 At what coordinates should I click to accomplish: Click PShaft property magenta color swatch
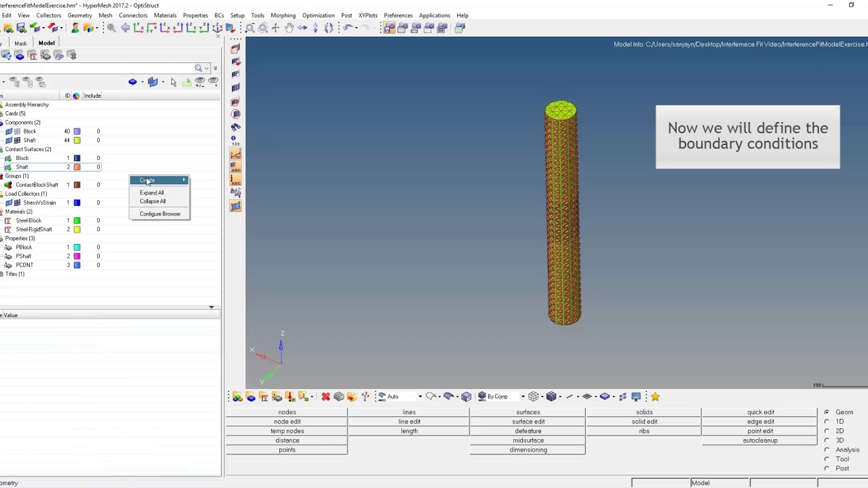pyautogui.click(x=77, y=256)
